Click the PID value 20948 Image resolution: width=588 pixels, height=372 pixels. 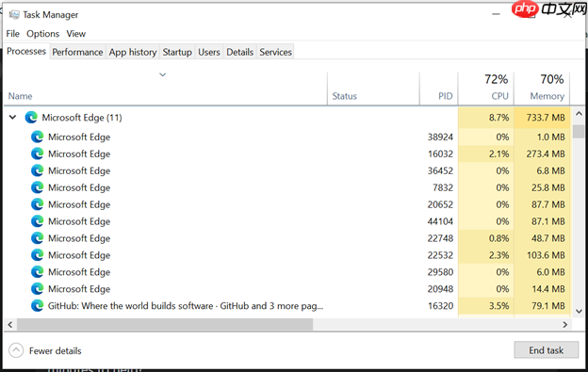(440, 289)
